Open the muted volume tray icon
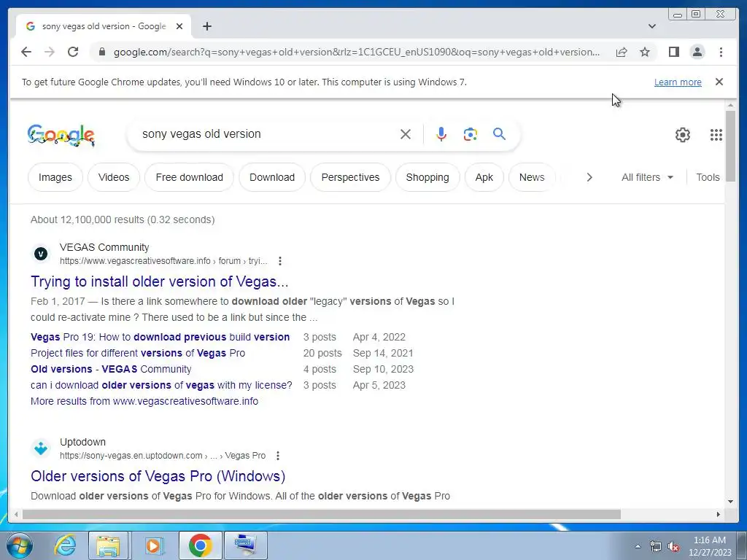Screen dimensions: 747x560 coord(673,547)
